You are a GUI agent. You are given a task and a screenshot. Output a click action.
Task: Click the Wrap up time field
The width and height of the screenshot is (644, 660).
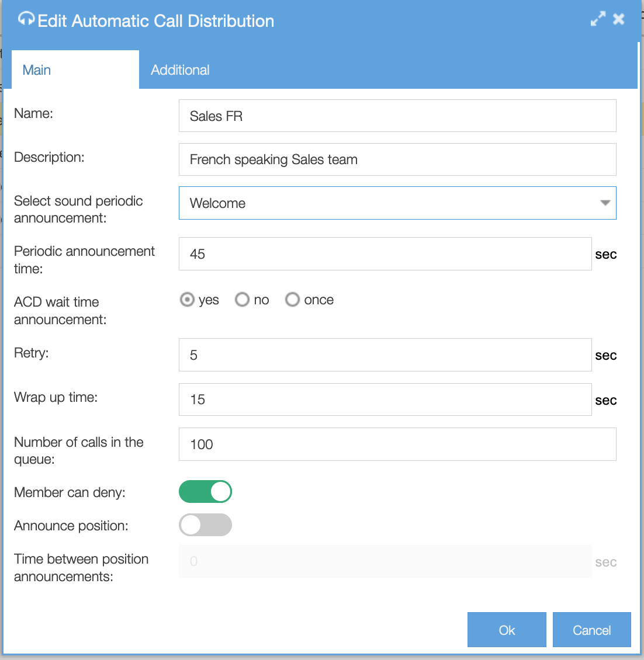385,400
